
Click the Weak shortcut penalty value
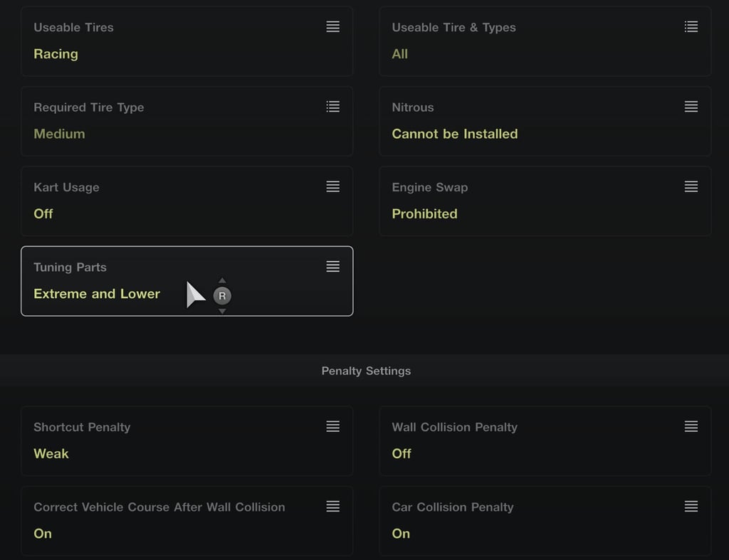tap(51, 453)
